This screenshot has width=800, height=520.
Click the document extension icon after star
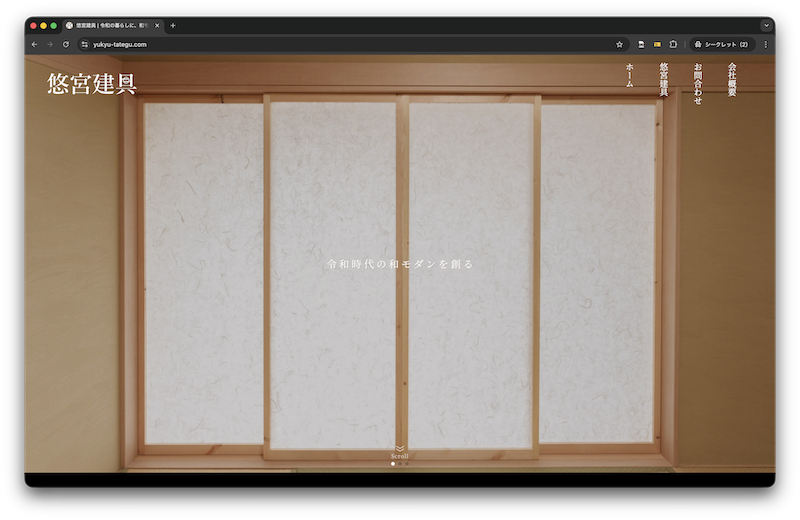641,44
